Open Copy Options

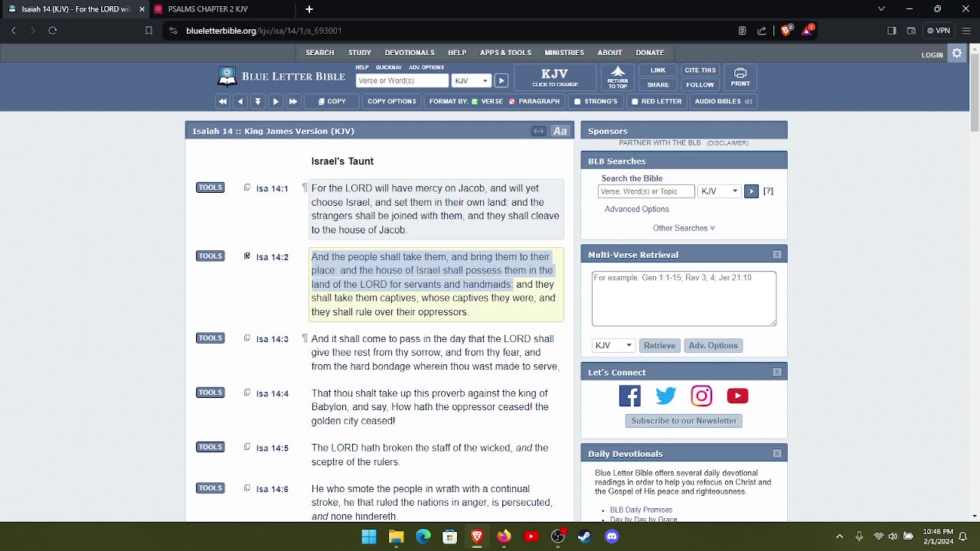coord(391,101)
